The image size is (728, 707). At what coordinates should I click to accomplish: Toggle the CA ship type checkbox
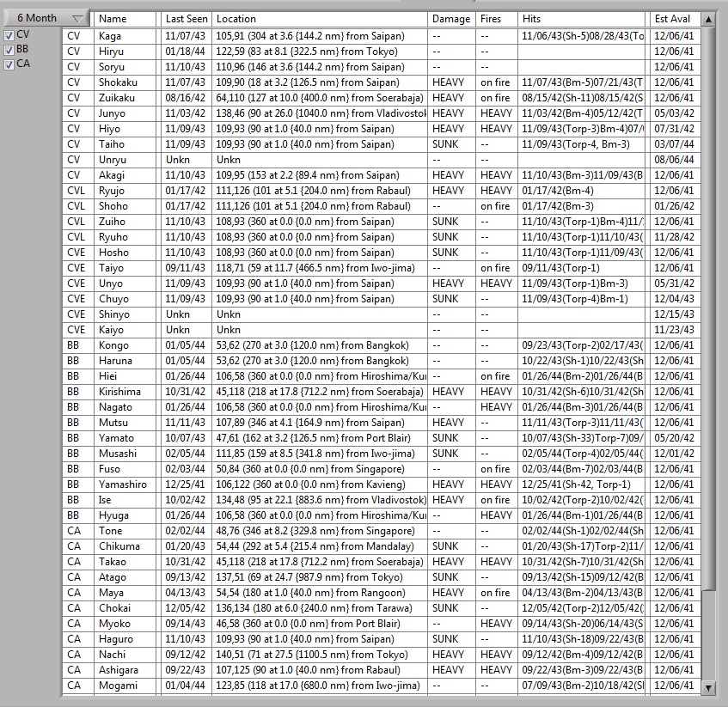[x=9, y=65]
